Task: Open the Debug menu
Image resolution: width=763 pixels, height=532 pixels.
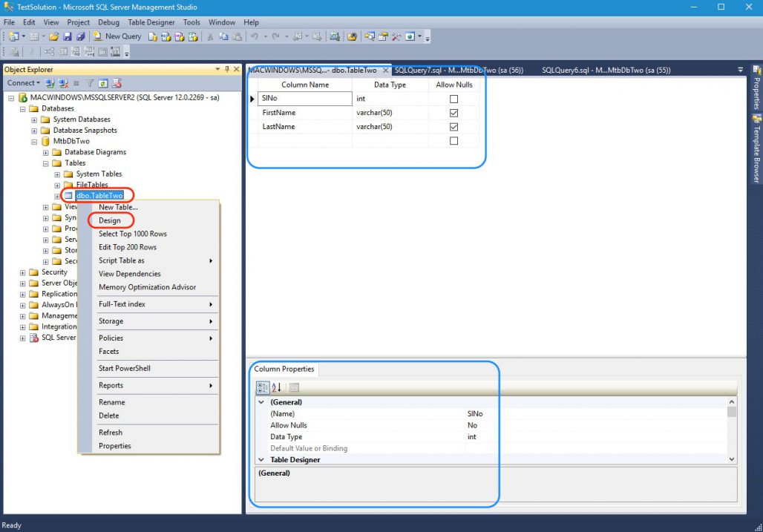Action: click(108, 22)
